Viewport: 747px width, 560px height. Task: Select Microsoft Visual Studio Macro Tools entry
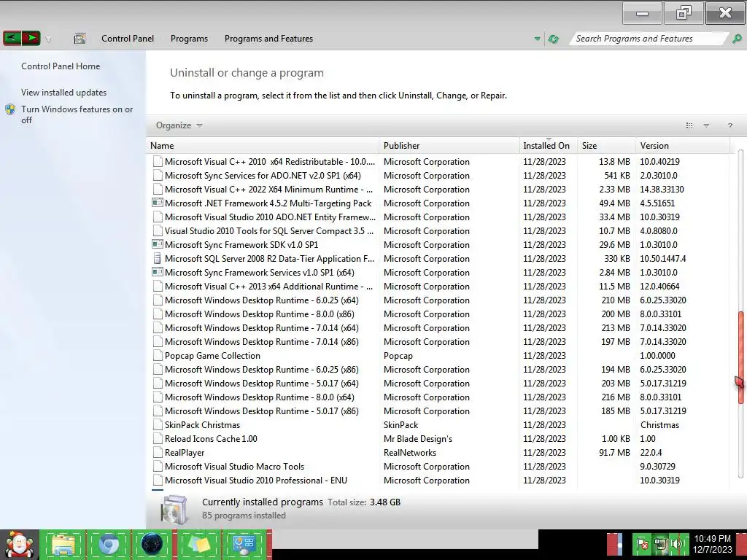point(438,466)
